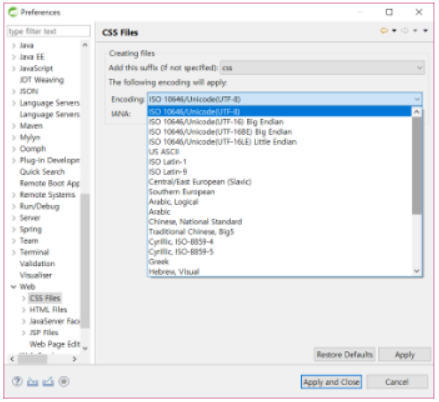Expand the Java tree node
439x402 pixels.
14,45
